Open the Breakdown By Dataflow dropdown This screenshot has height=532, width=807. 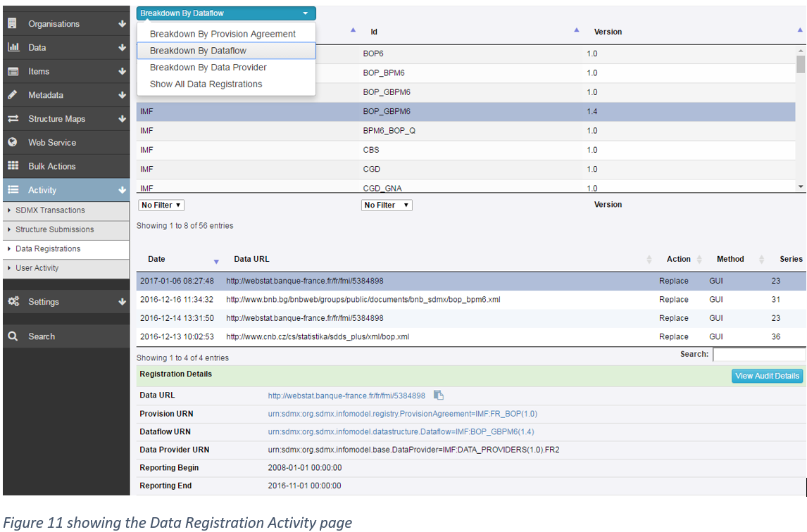tap(225, 13)
